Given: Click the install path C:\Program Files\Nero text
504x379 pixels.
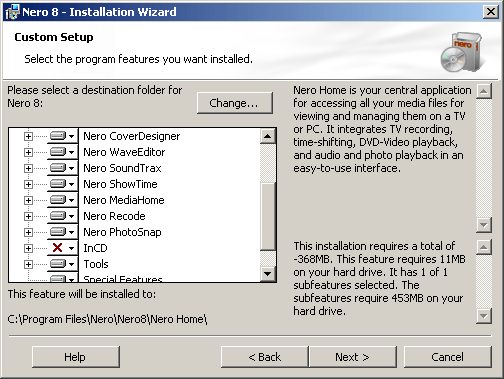Looking at the screenshot, I should click(x=107, y=319).
